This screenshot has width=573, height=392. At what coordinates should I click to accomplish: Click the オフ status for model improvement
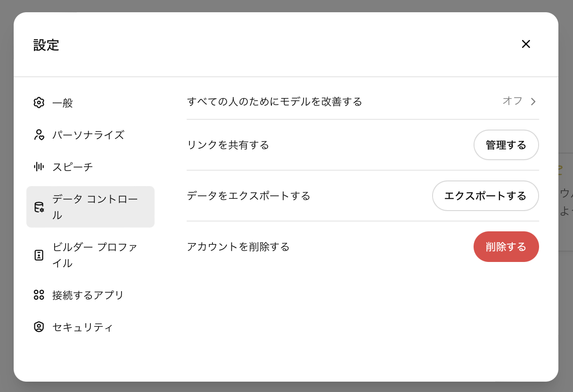pos(512,101)
